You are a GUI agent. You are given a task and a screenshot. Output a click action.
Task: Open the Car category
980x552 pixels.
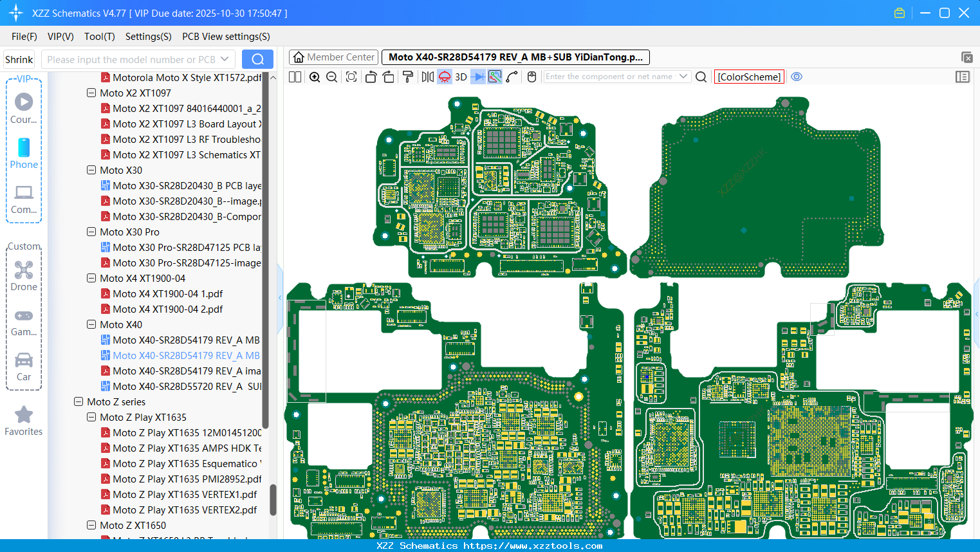[24, 367]
